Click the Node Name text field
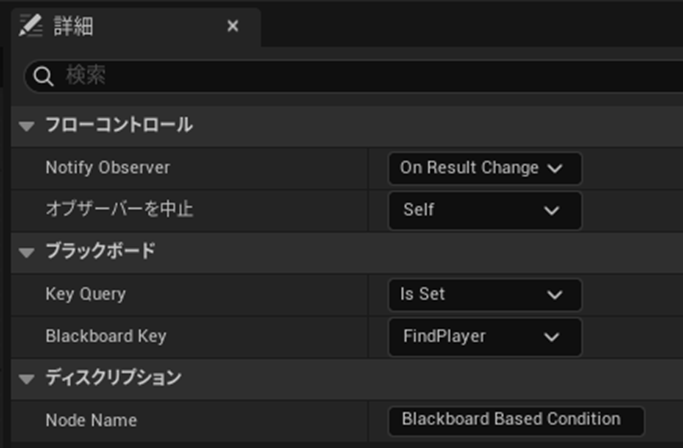This screenshot has height=448, width=683. pos(515,419)
